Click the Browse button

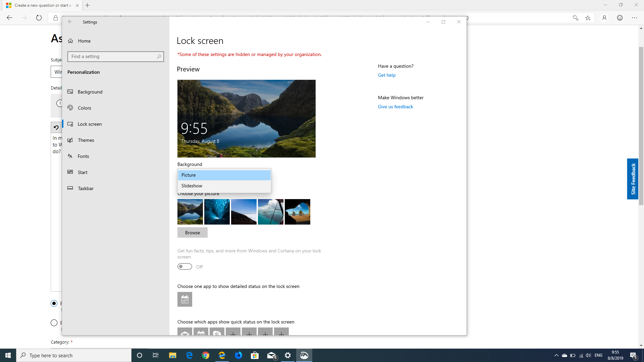tap(193, 233)
